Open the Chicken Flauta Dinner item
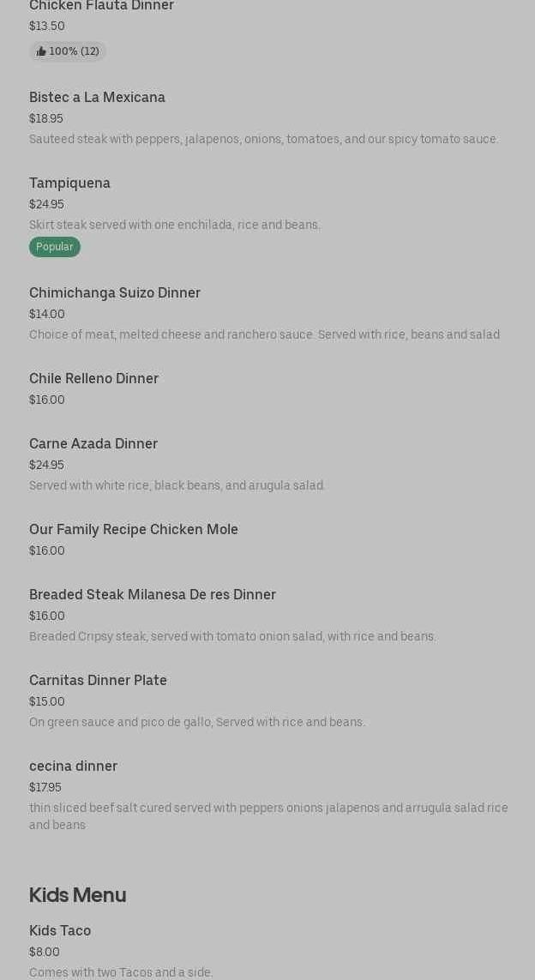This screenshot has width=535, height=980. (101, 6)
